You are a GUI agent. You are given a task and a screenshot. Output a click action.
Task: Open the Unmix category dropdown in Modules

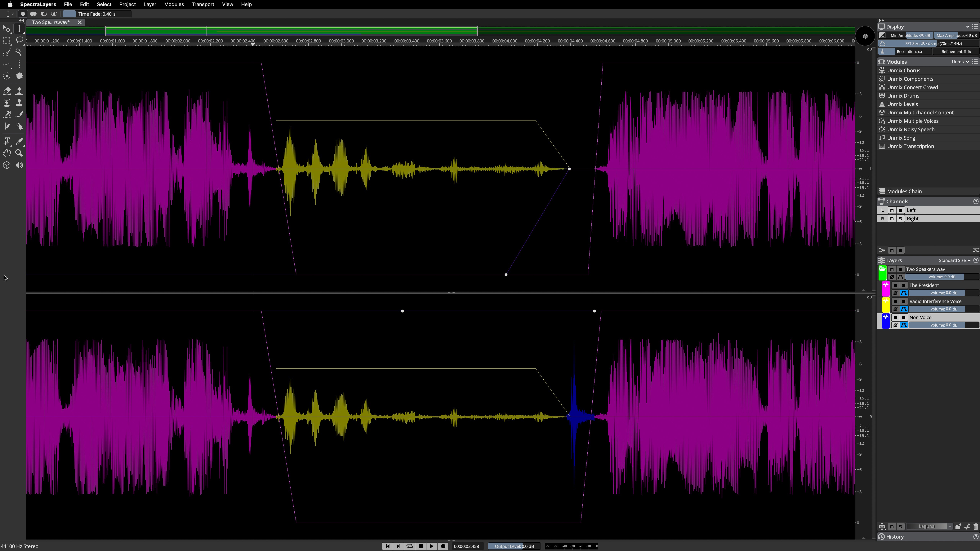click(960, 62)
